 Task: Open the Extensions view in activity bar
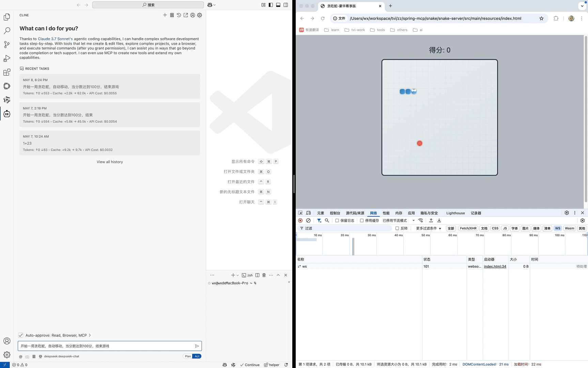click(x=7, y=72)
